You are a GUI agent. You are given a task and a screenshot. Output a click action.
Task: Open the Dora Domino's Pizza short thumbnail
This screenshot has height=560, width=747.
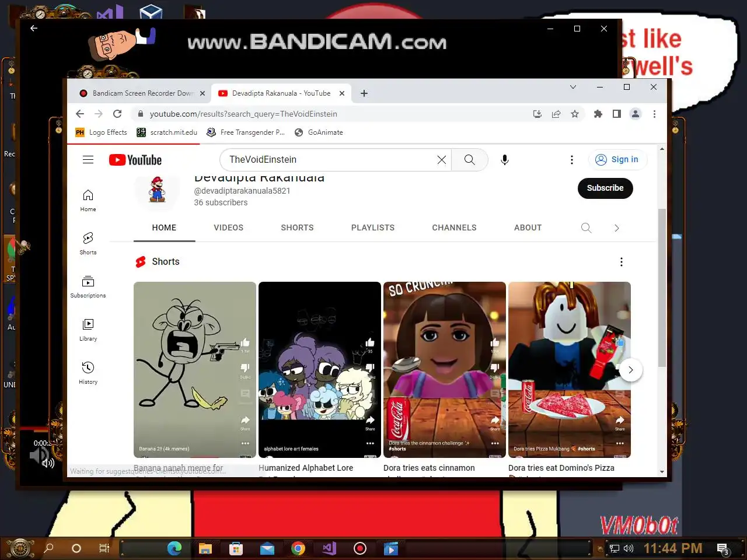pyautogui.click(x=570, y=370)
